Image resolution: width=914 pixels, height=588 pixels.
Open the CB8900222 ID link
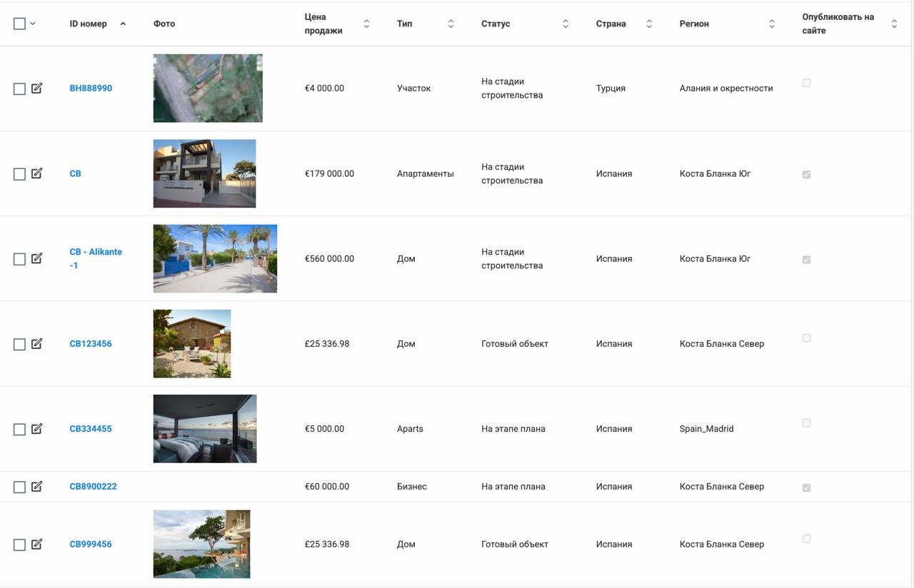[93, 487]
